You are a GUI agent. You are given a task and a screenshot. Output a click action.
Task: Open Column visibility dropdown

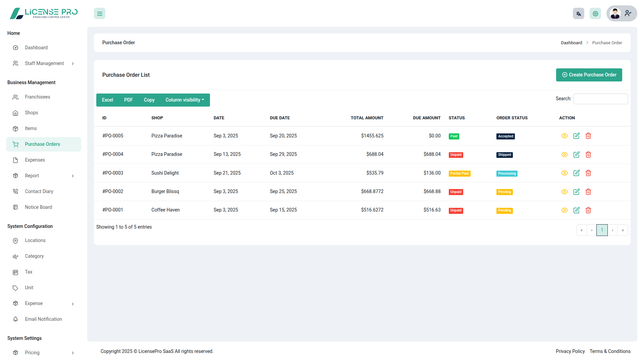tap(184, 100)
